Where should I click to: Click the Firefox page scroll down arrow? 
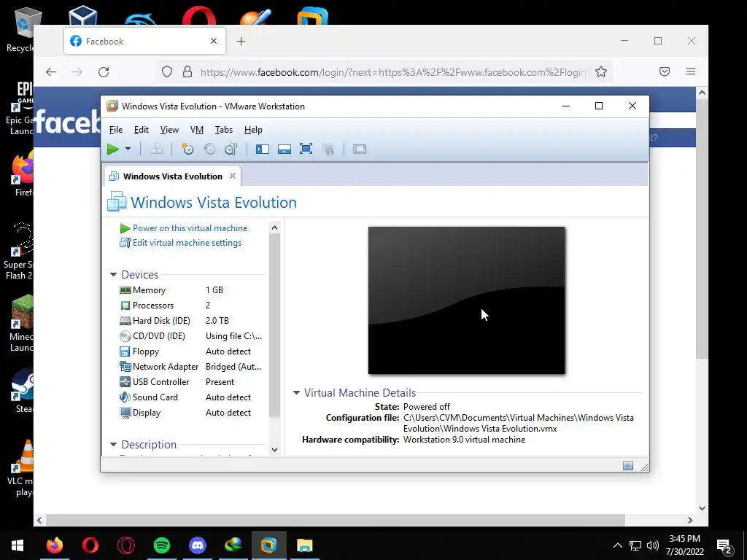click(x=702, y=508)
